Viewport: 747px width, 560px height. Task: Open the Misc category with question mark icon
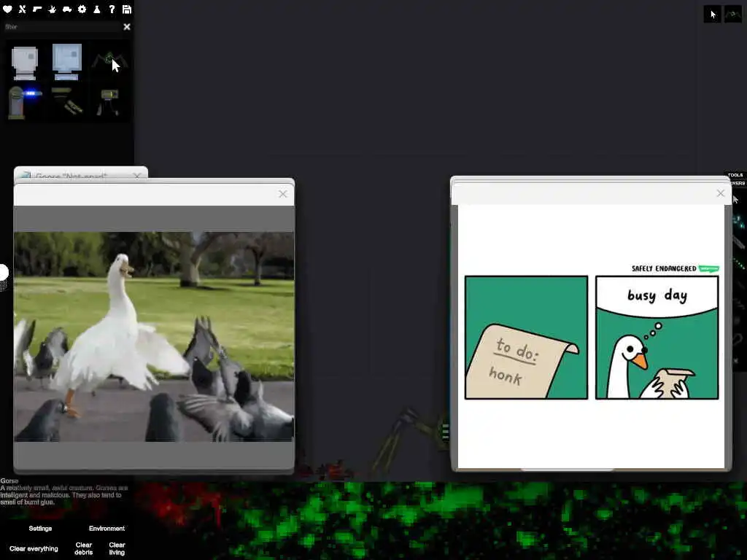(112, 9)
